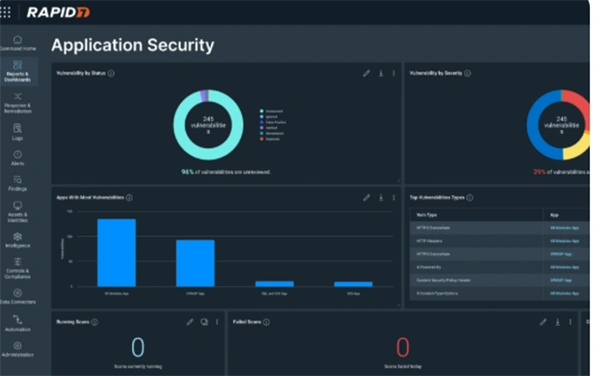This screenshot has width=600, height=376.
Task: Go to Command Home in sidebar
Action: point(18,43)
